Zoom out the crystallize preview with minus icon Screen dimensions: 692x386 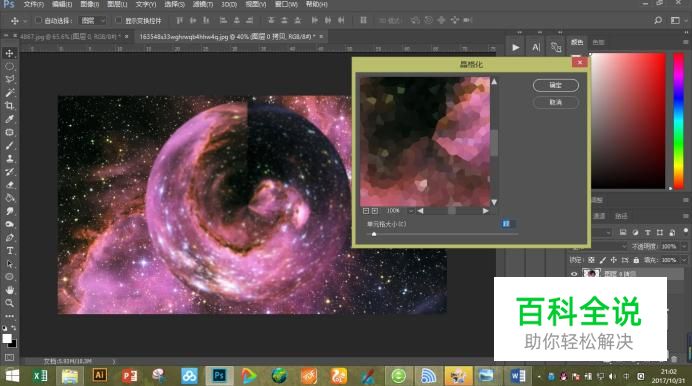(x=366, y=211)
